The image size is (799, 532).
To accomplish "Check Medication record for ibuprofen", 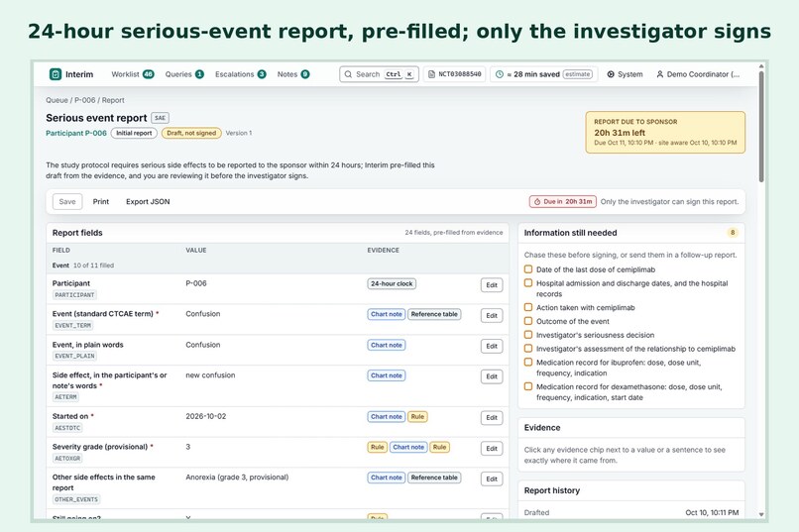I will coord(528,362).
